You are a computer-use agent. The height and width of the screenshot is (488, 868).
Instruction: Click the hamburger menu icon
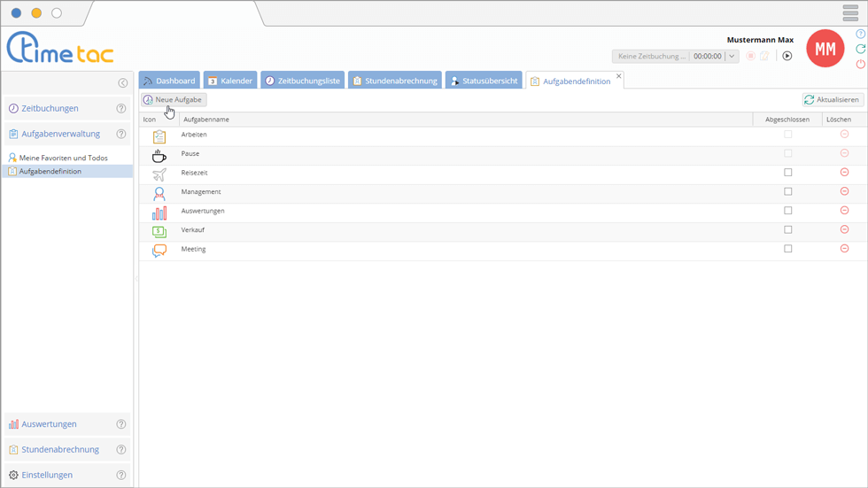pos(850,13)
